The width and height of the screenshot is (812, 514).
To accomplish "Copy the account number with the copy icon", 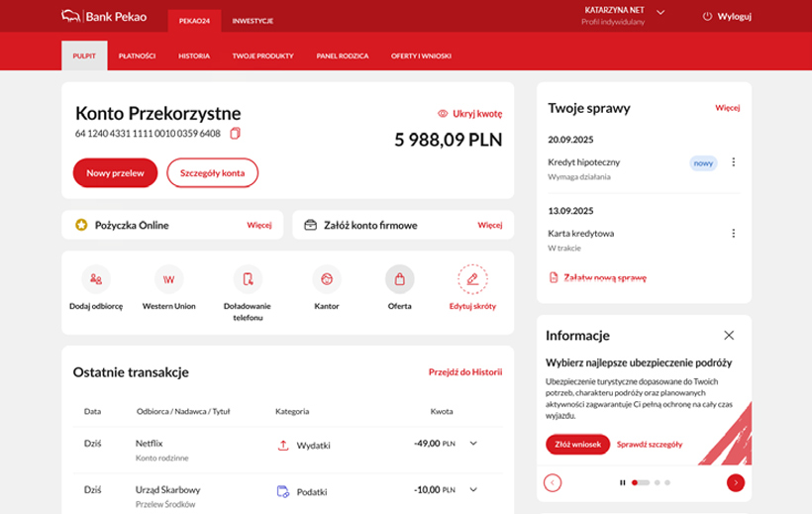I will click(235, 134).
